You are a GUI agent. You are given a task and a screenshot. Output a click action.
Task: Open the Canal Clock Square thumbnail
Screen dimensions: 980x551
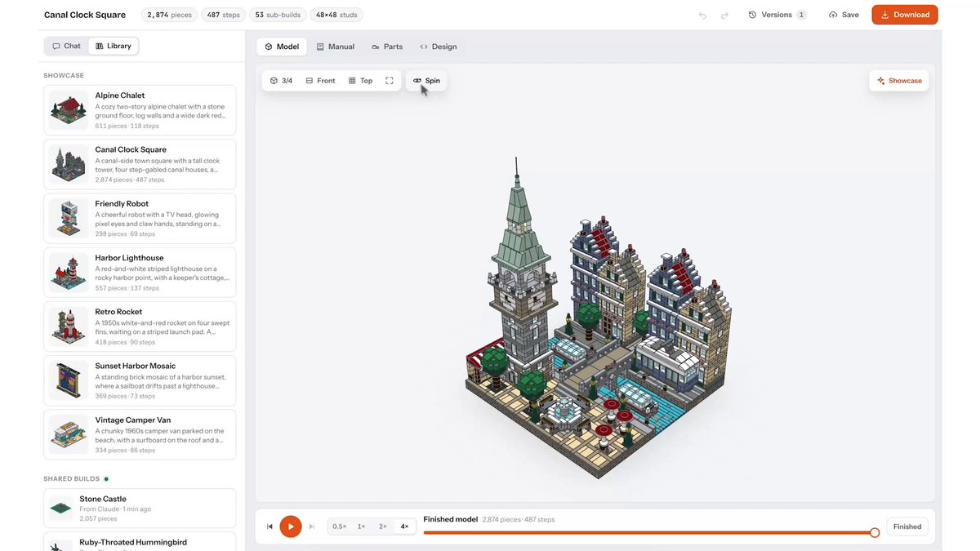(x=69, y=164)
